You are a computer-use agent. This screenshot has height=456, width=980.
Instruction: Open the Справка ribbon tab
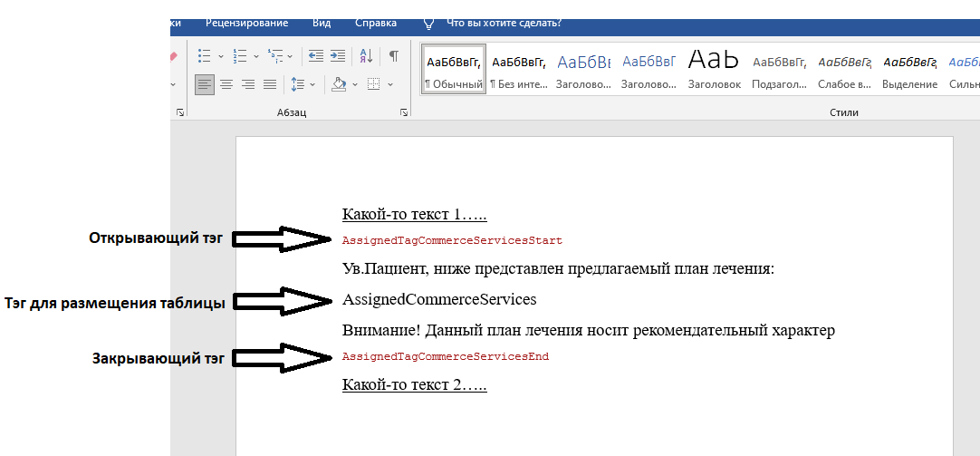[376, 24]
